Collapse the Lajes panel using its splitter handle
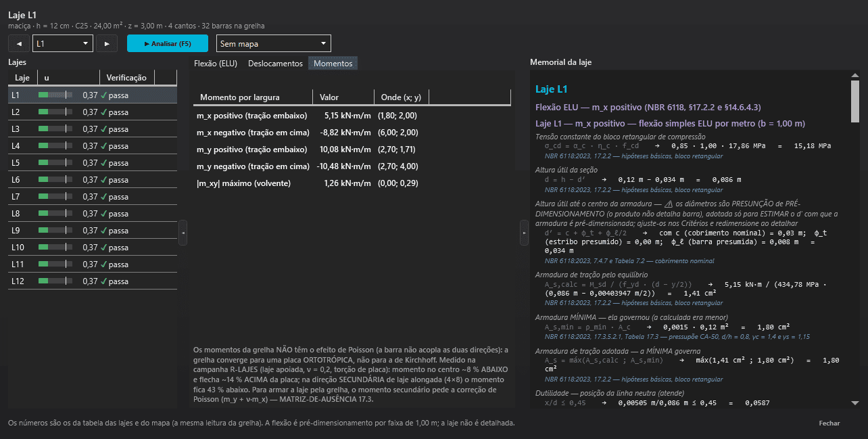Viewport: 868px width, 439px height. tap(183, 233)
